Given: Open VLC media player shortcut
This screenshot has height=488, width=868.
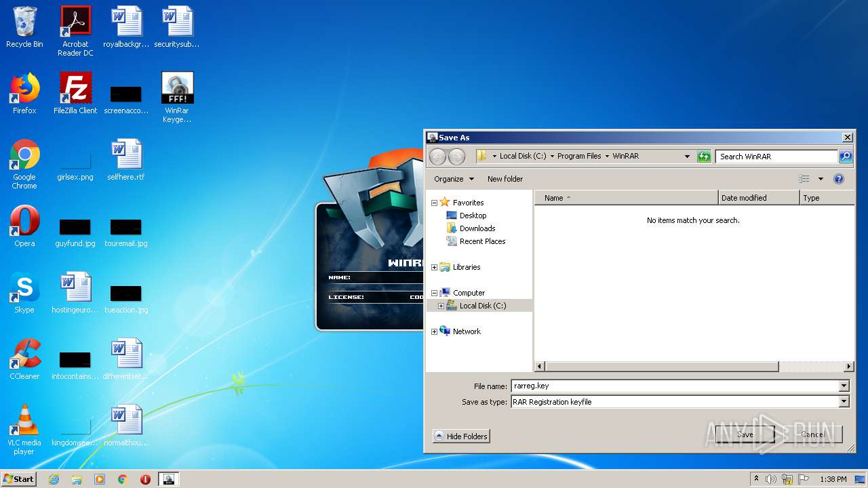Looking at the screenshot, I should (24, 430).
